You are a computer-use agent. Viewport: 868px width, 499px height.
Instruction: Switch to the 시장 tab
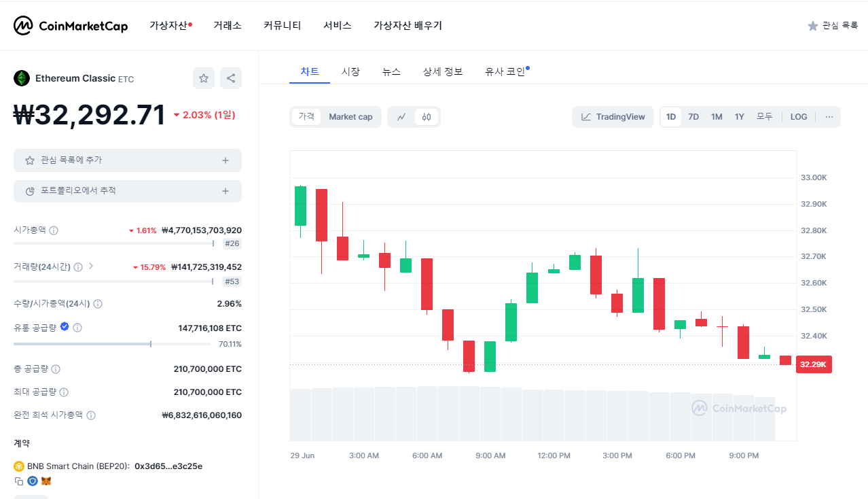pos(350,71)
